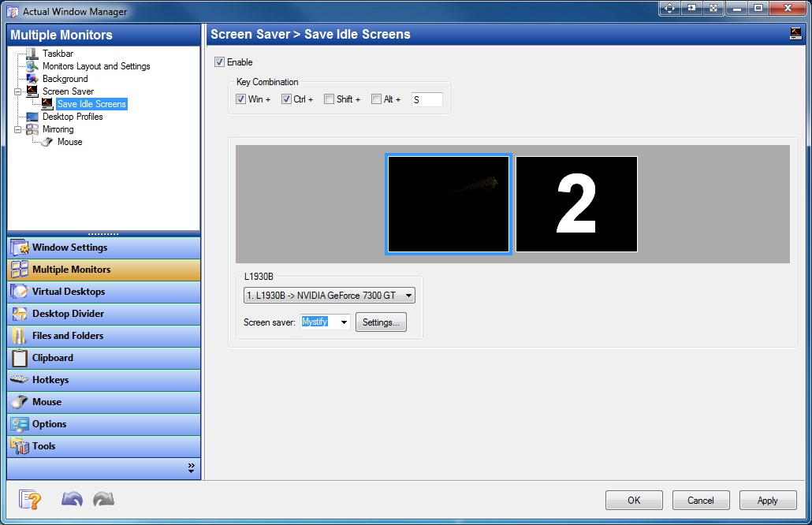Select Background in the tree
812x525 pixels.
[x=65, y=79]
